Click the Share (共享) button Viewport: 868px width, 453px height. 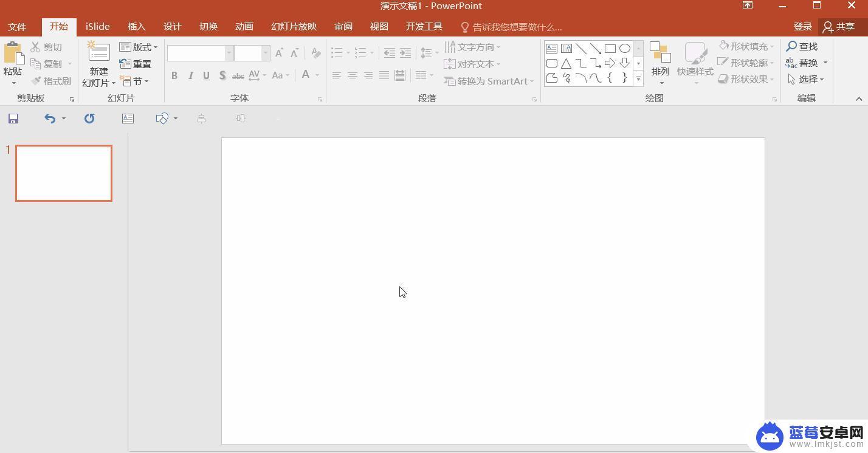tap(839, 27)
